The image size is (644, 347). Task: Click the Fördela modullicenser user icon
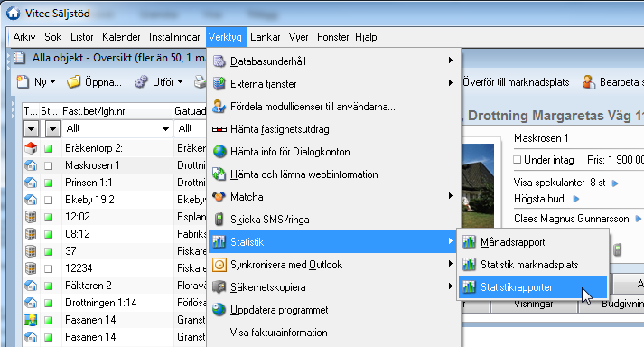[219, 107]
